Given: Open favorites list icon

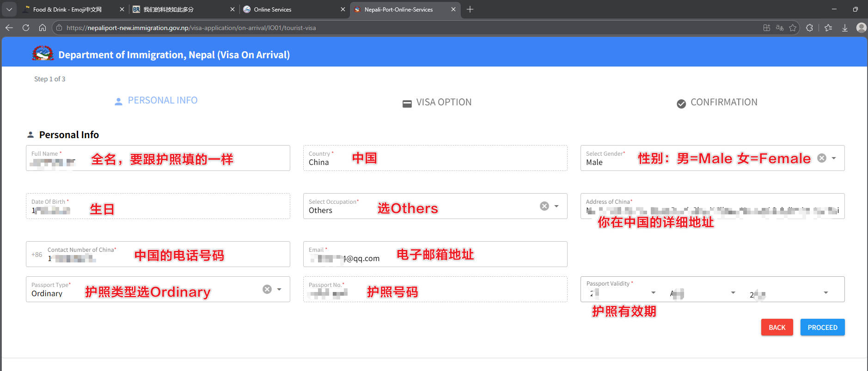Looking at the screenshot, I should [x=828, y=28].
